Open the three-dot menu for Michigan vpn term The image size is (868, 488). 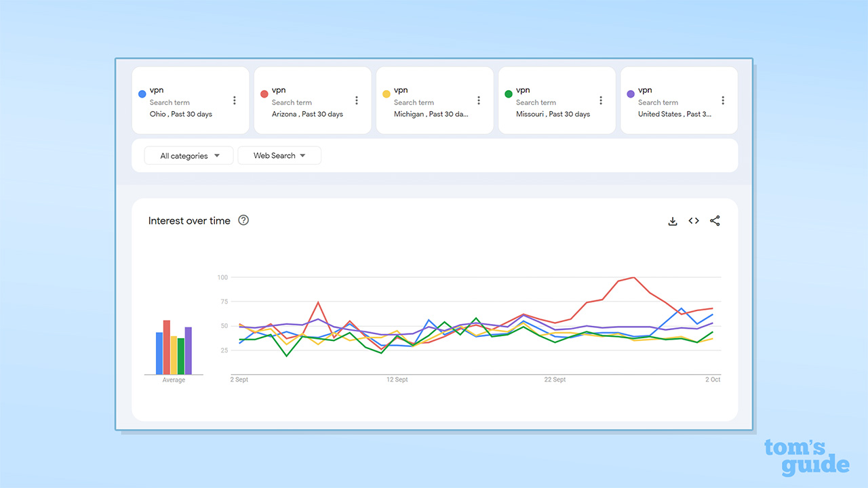(479, 100)
